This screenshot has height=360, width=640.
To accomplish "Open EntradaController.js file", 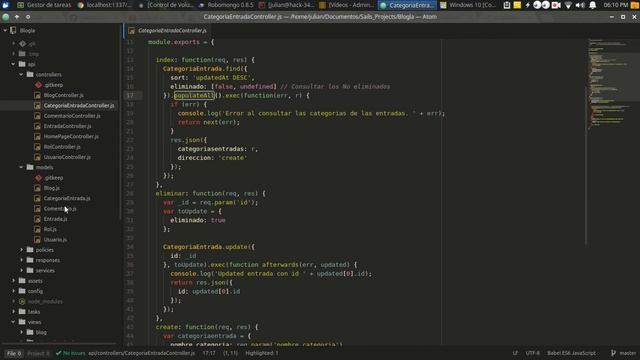I will pos(67,126).
